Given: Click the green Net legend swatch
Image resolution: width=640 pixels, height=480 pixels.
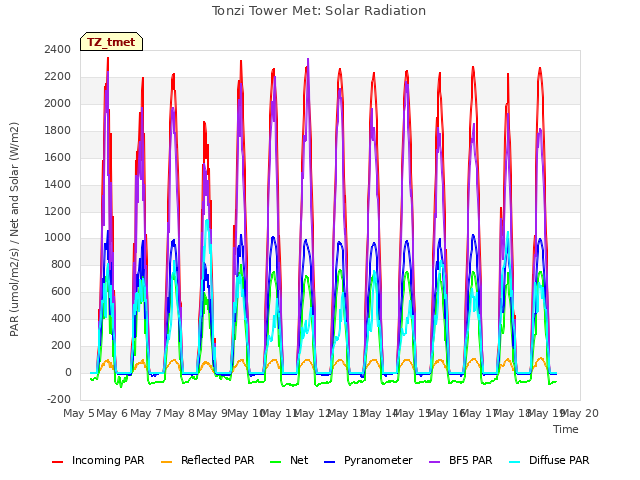Looking at the screenshot, I should pos(276,462).
